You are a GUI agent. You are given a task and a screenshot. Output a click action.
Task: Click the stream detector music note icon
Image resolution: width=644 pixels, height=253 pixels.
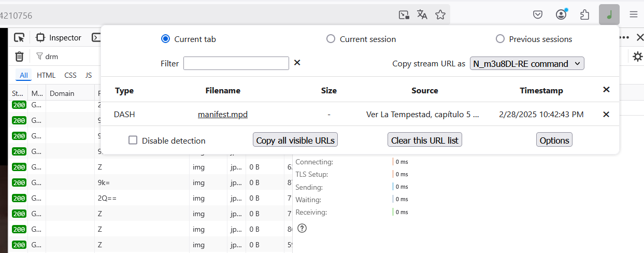[609, 15]
